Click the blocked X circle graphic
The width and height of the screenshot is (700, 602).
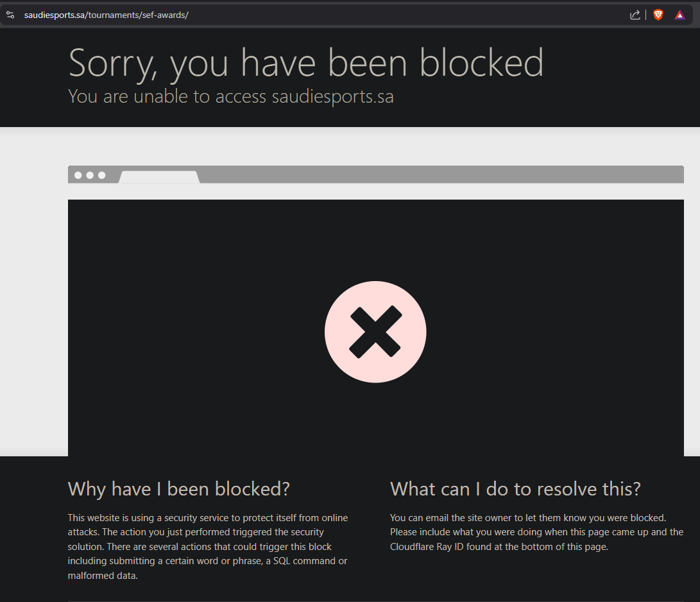pos(375,332)
